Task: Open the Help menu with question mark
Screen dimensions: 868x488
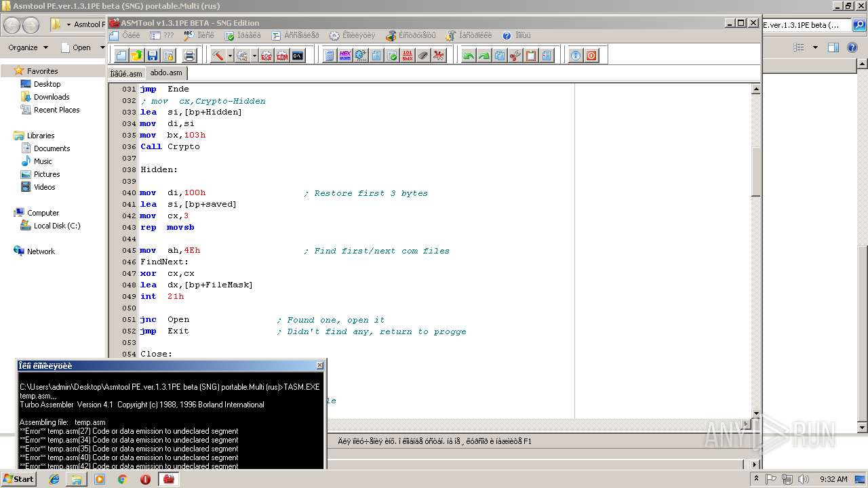Action: tap(517, 35)
